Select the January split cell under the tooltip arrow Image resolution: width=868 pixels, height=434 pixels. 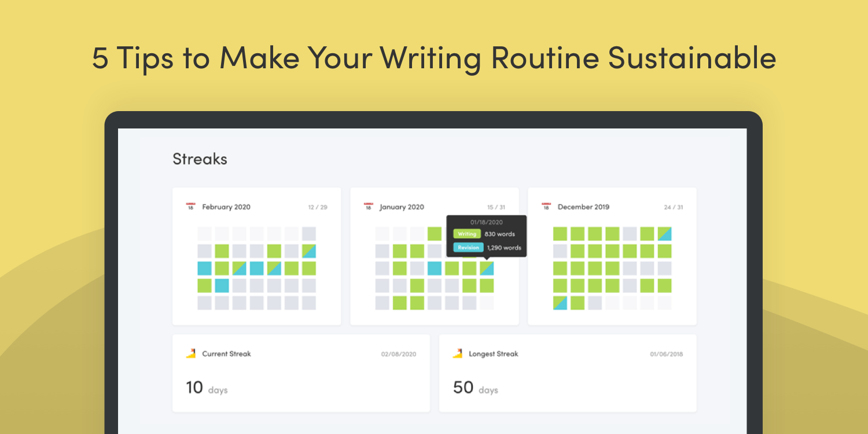[487, 268]
